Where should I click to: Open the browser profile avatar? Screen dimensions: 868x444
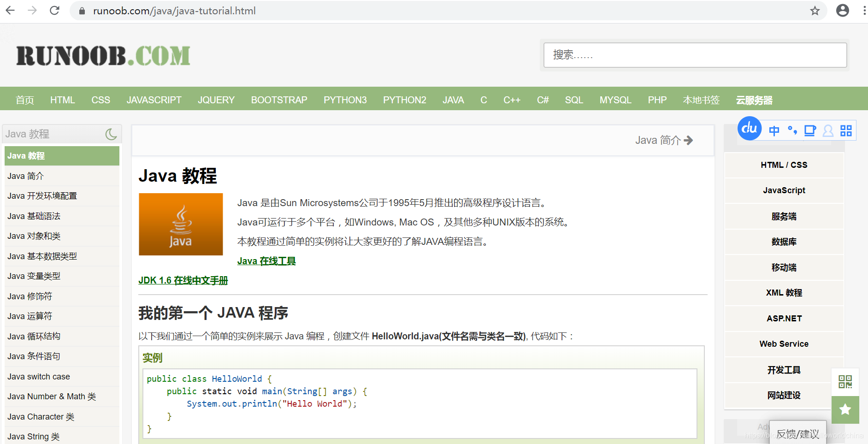pos(843,10)
